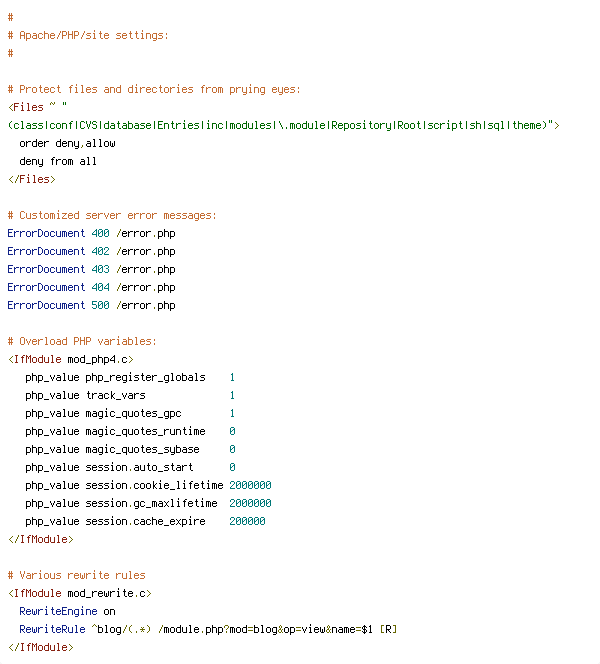Click the 'session.gc_maxlifetime' setting line
Viewport: 600px width, 664px height.
[148, 503]
